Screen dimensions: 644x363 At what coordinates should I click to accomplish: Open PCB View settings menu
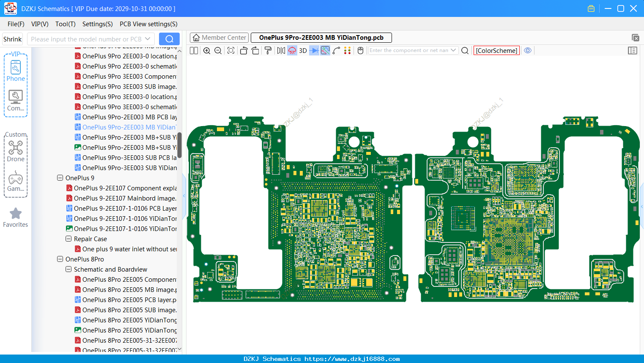click(x=148, y=24)
